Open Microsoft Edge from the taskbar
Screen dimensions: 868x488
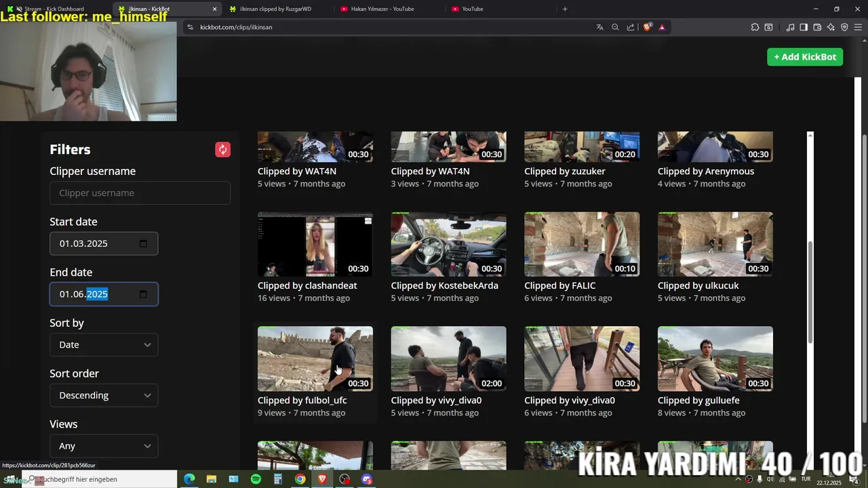[189, 479]
